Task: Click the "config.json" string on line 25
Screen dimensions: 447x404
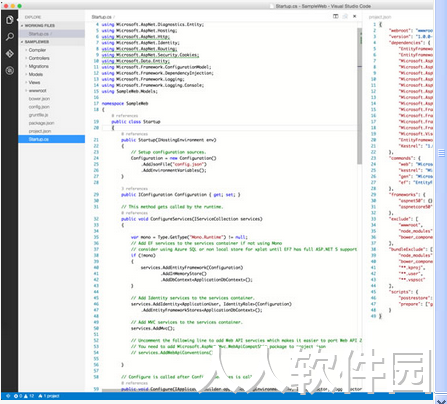Action: [190, 164]
